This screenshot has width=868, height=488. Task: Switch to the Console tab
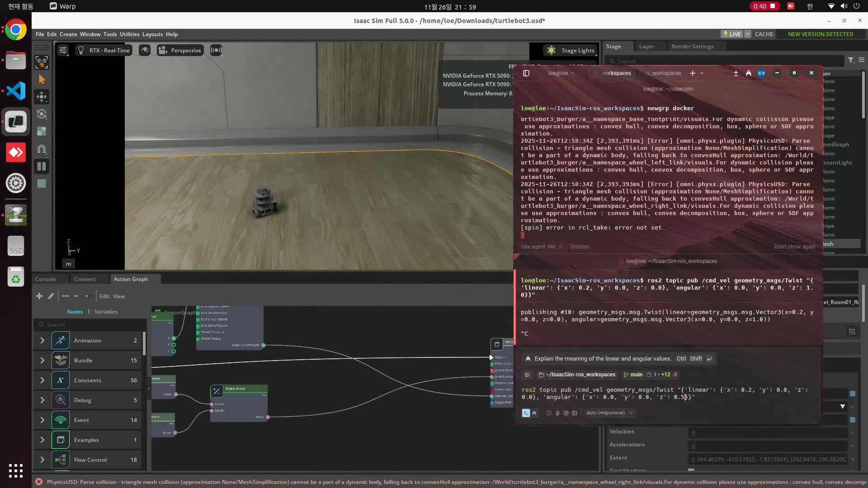46,279
